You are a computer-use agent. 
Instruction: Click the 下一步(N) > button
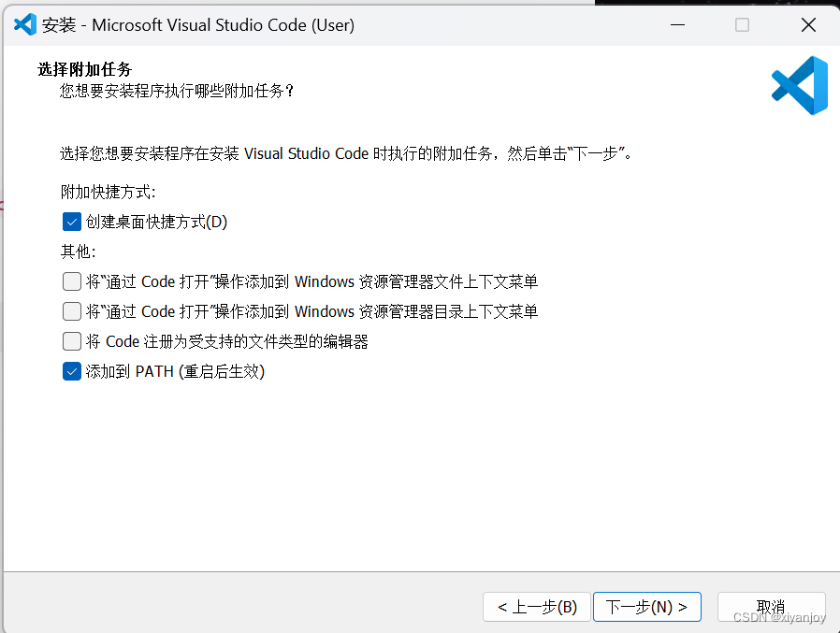(647, 607)
